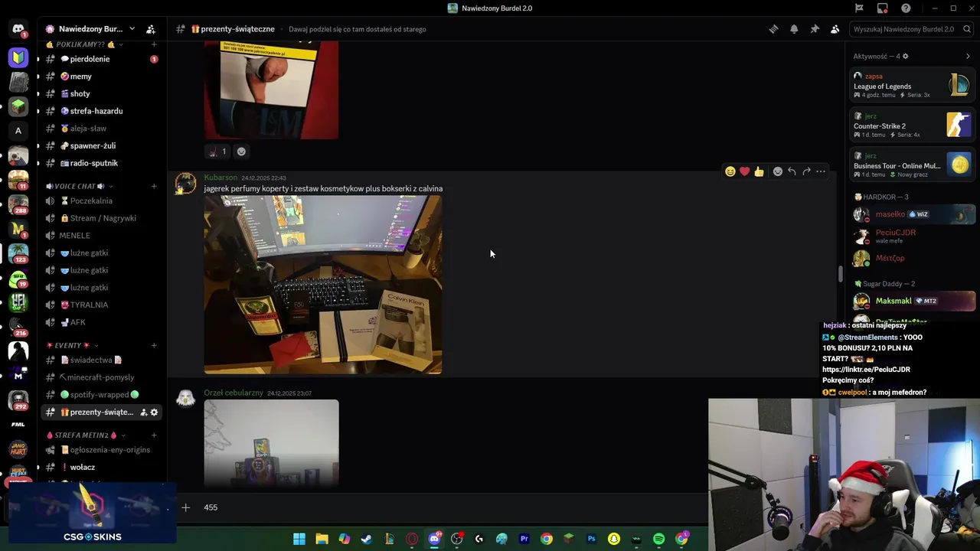This screenshot has width=980, height=551.
Task: Join the Poczekalnia voice channel
Action: pos(101,201)
